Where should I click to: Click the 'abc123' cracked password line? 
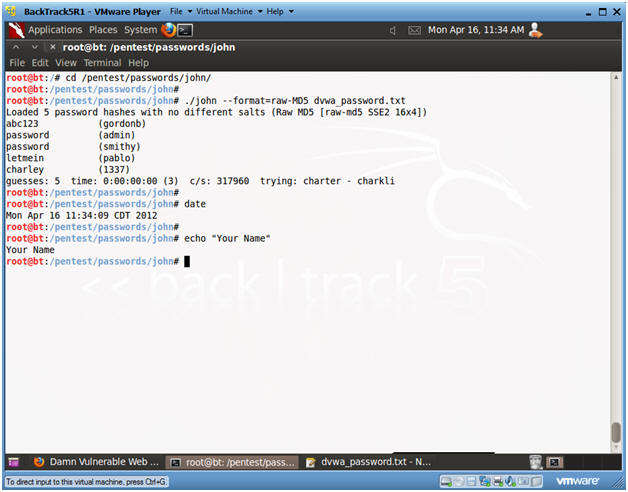pyautogui.click(x=22, y=123)
